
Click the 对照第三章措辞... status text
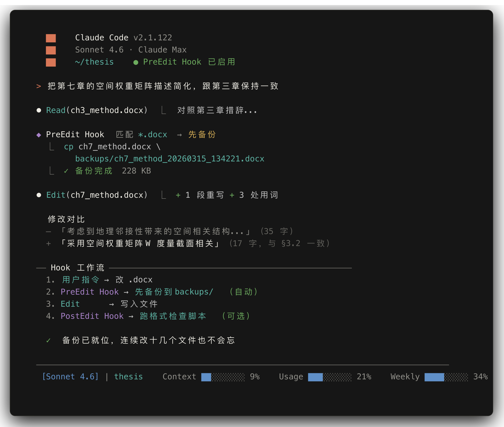(x=217, y=110)
